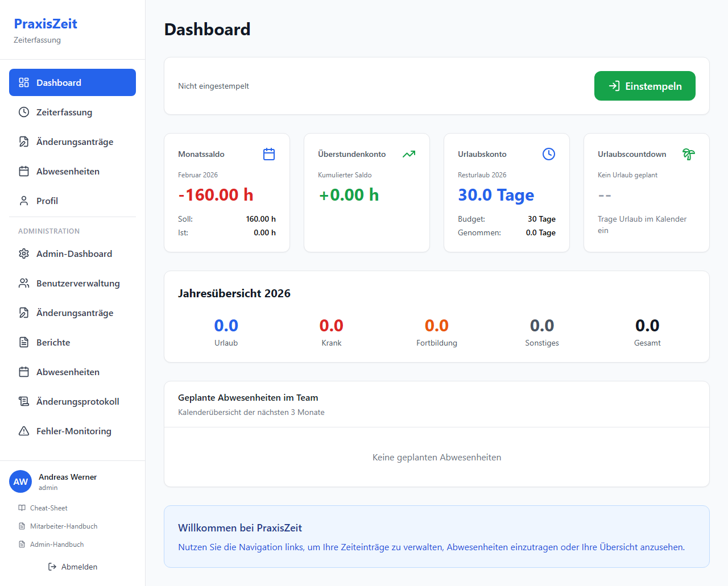Viewport: 728px width, 586px height.
Task: Click the Willkommen bei PraxisZeit heading
Action: pyautogui.click(x=240, y=527)
